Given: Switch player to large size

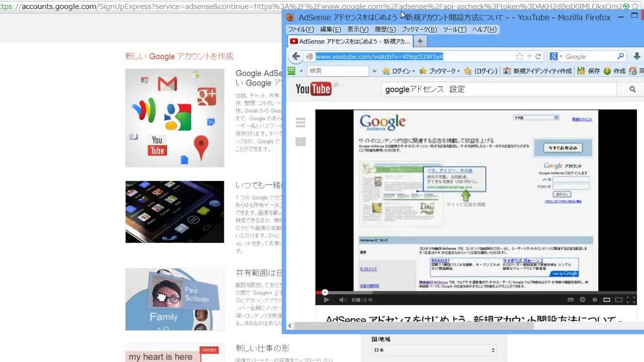Looking at the screenshot, I should pyautogui.click(x=619, y=300).
